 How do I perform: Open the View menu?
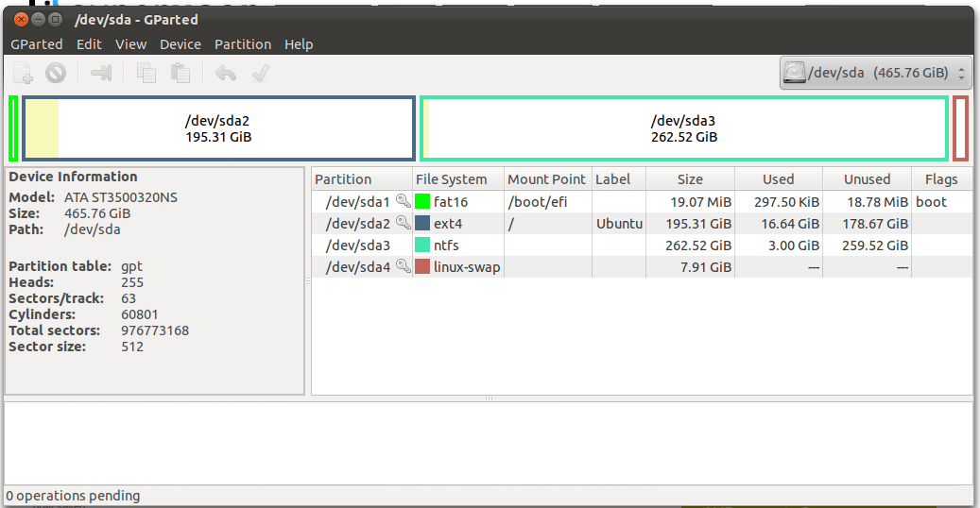tap(130, 44)
